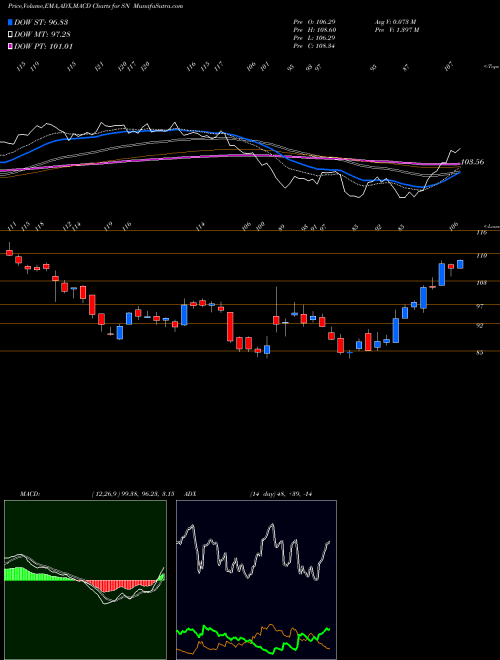Click the magenta DOW PT legend swatch
Viewport: 500px width, 660px height.
tap(10, 46)
